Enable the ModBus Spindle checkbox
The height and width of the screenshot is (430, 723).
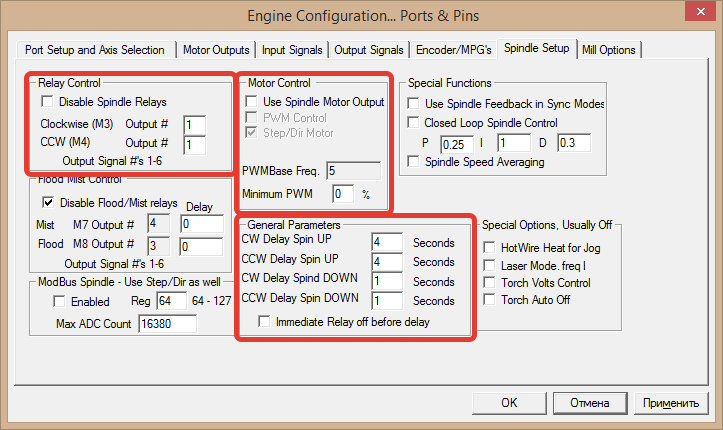pyautogui.click(x=47, y=302)
